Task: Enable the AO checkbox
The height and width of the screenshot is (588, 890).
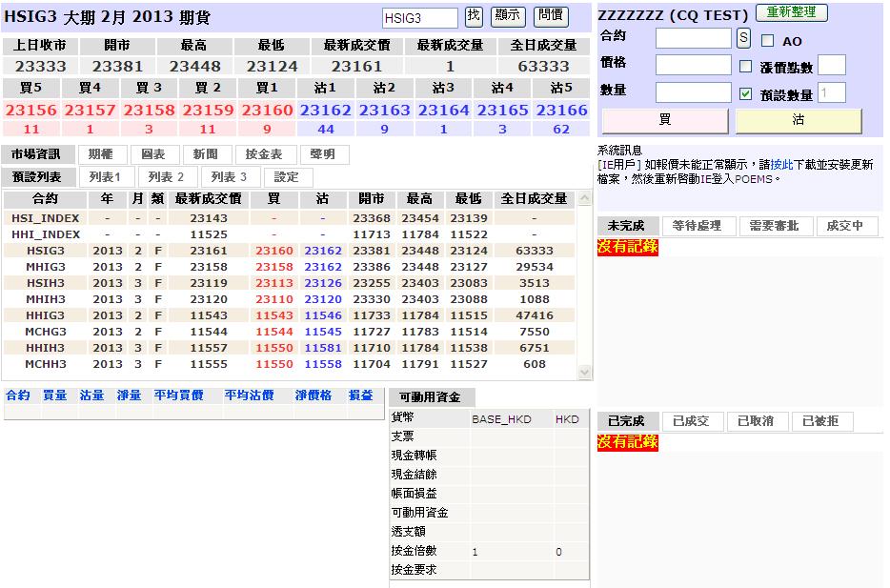Action: [x=768, y=41]
